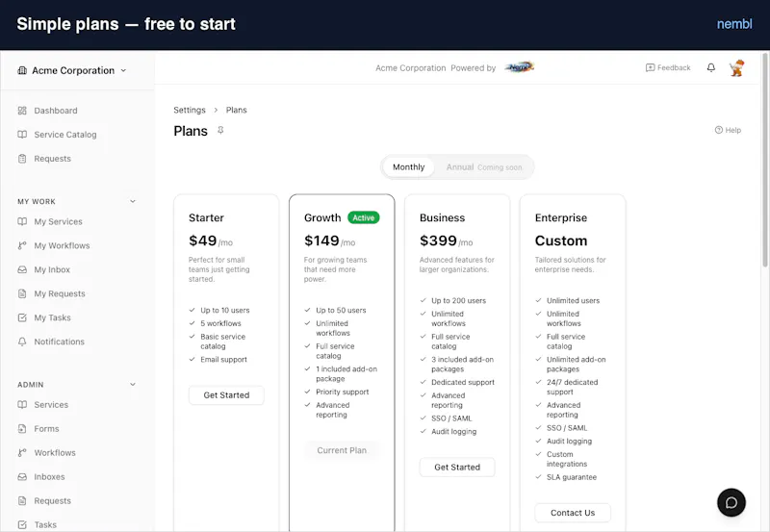Click the 'SLA guarantee' feature

(x=572, y=477)
